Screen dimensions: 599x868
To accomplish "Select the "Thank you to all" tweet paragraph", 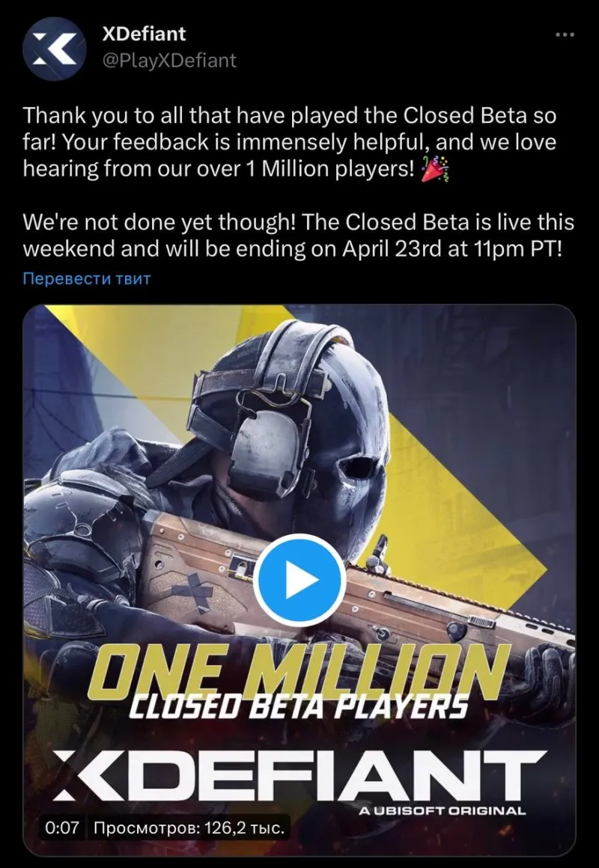I will click(x=289, y=142).
